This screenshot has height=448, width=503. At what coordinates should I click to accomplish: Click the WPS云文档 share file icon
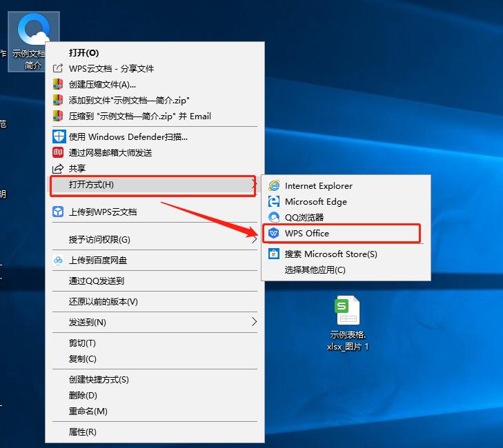(x=58, y=68)
